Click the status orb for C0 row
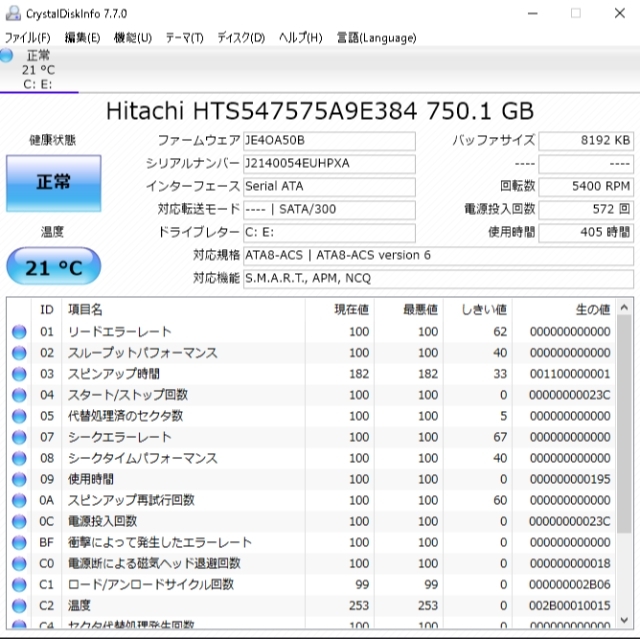 tap(19, 564)
